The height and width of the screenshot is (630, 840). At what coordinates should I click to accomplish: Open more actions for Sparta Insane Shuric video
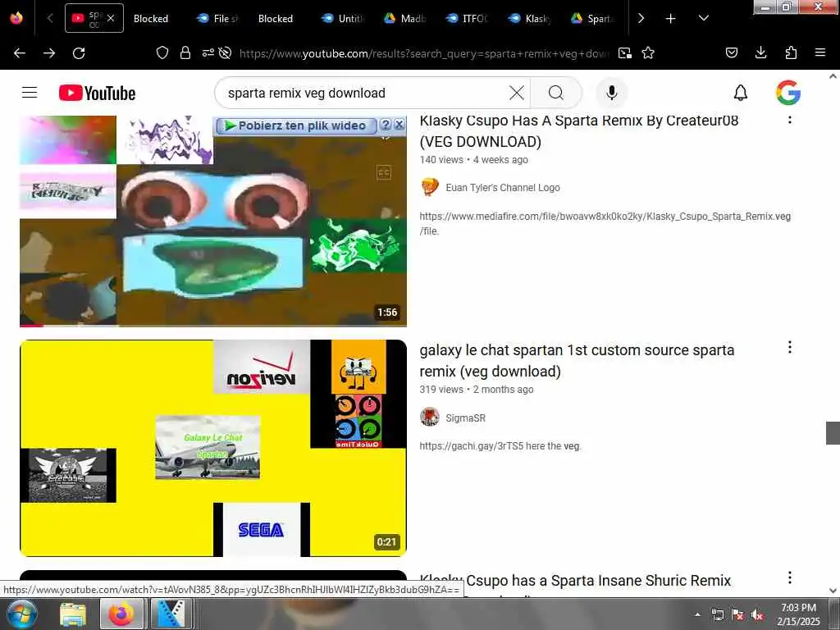[x=790, y=577]
